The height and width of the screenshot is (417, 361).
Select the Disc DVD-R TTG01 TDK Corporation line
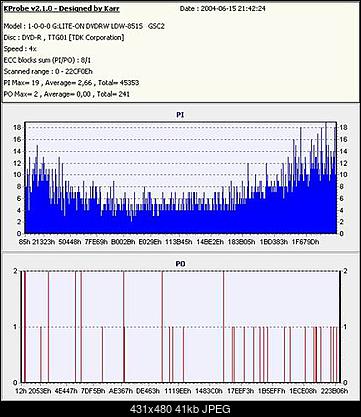(x=64, y=38)
